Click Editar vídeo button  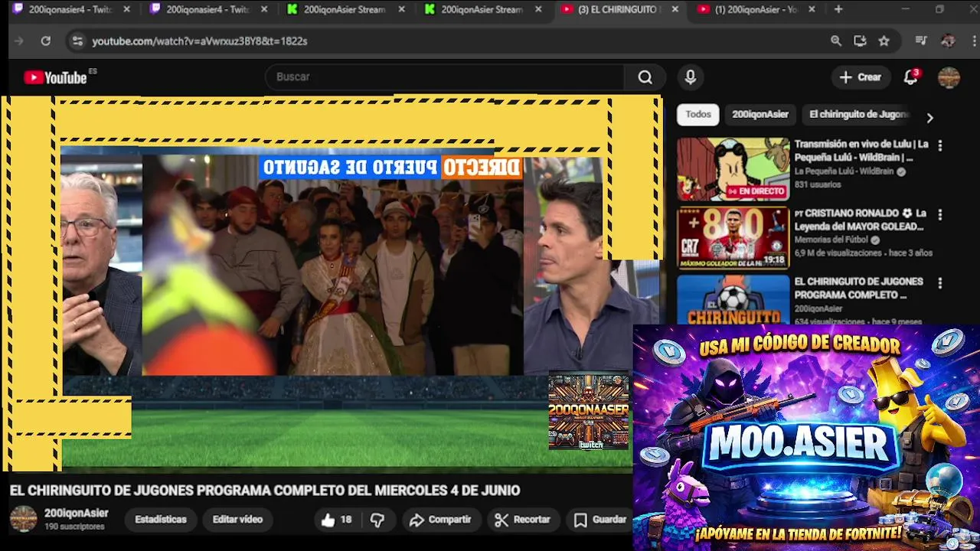(x=237, y=520)
